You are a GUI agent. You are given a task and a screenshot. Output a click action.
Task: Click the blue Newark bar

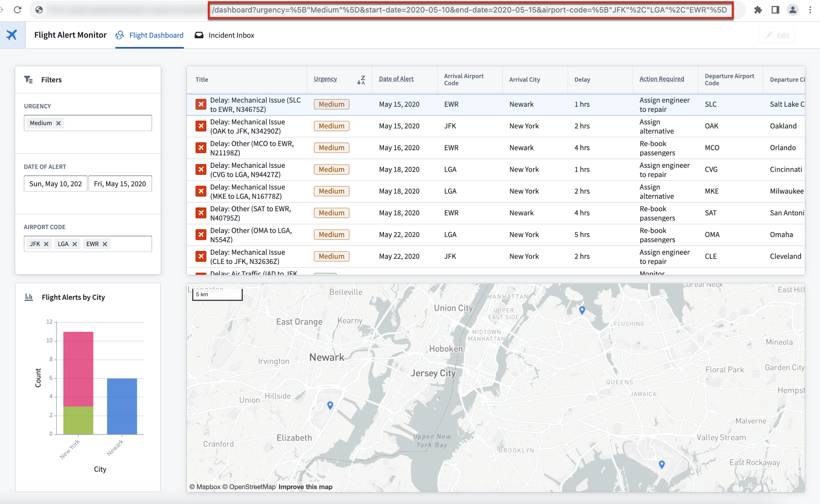[x=122, y=406]
